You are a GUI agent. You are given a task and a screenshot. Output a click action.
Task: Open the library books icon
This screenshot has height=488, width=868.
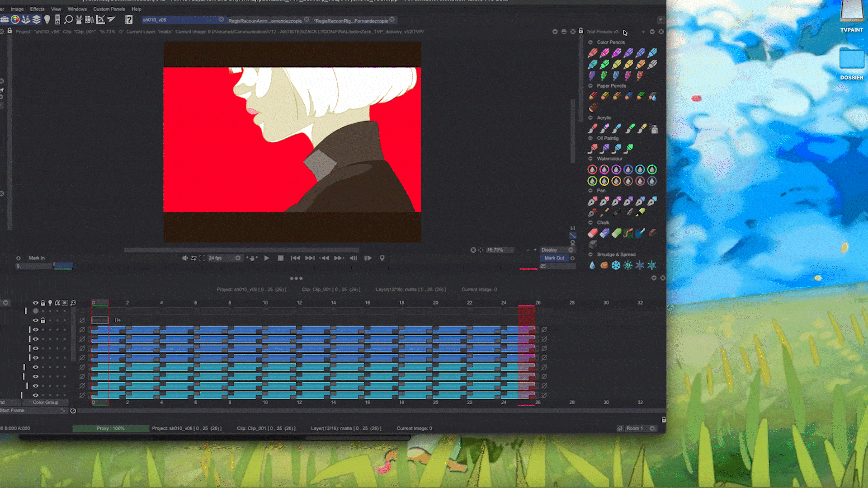(x=90, y=19)
